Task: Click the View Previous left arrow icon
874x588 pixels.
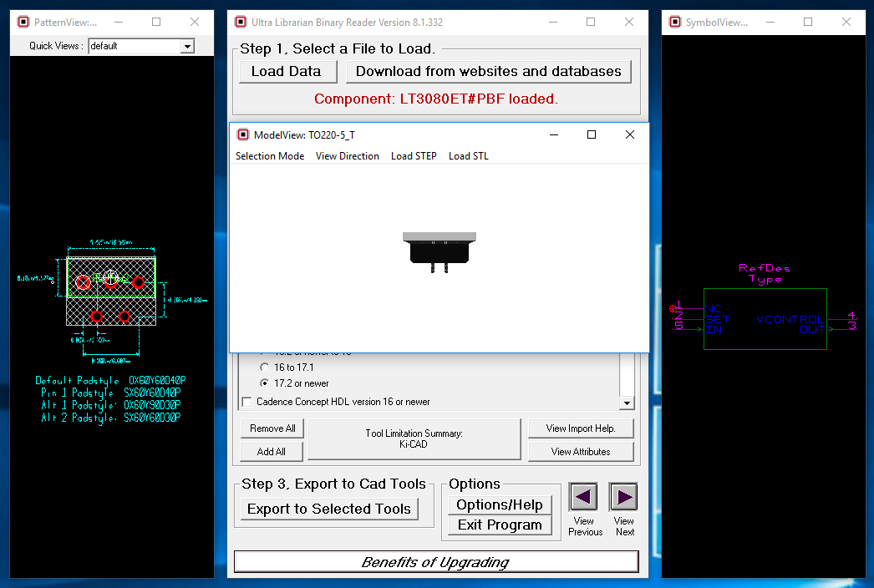Action: click(x=583, y=497)
